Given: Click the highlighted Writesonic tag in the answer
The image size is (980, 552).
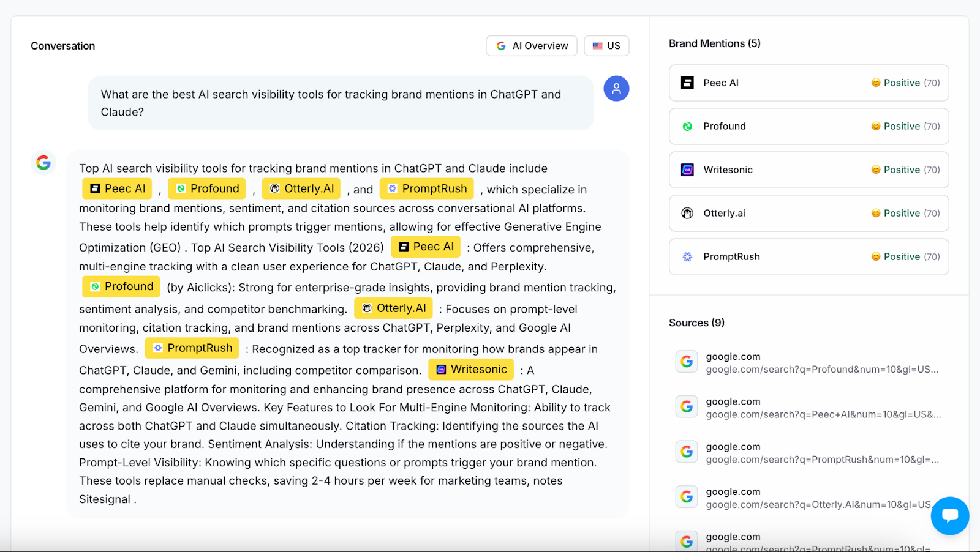Looking at the screenshot, I should click(x=472, y=370).
